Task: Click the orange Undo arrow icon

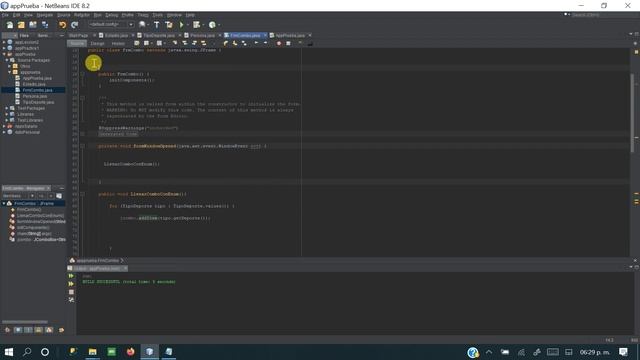Action: (x=62, y=25)
